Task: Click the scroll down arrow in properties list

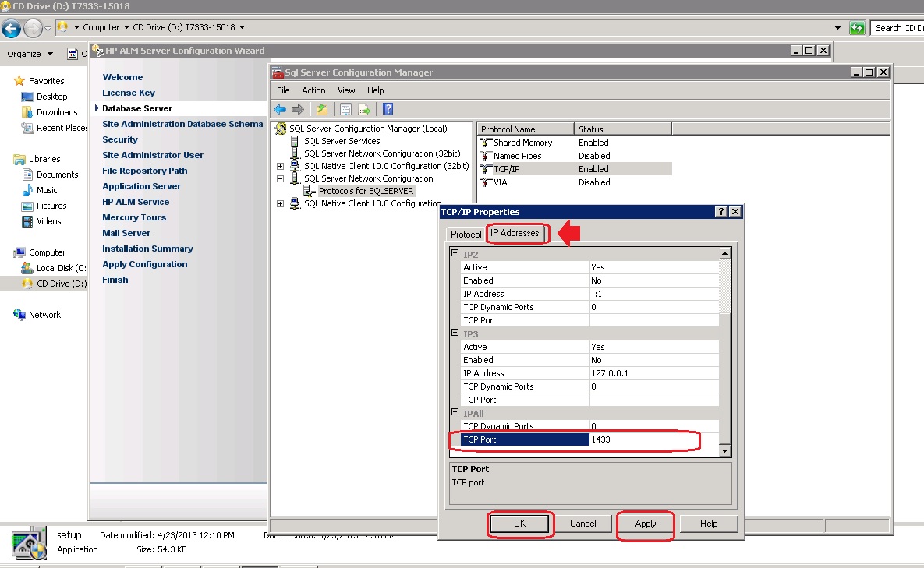Action: [725, 451]
